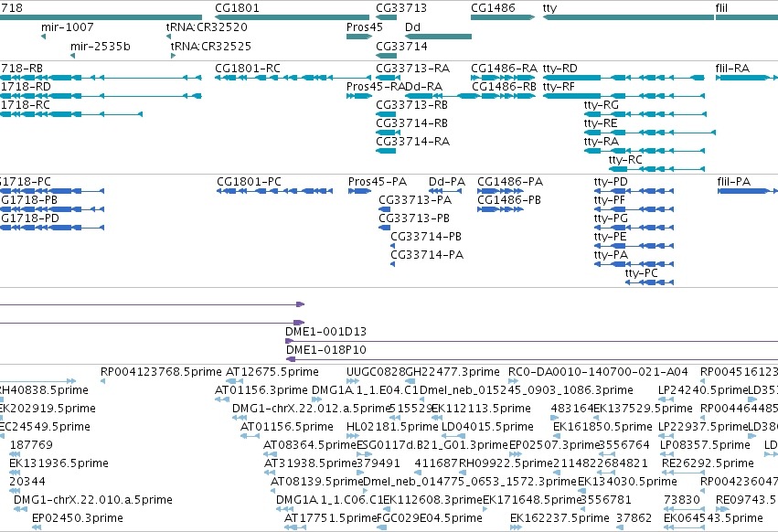The width and height of the screenshot is (778, 532).
Task: Select BAC clone DME1-018P10
Action: (x=532, y=359)
